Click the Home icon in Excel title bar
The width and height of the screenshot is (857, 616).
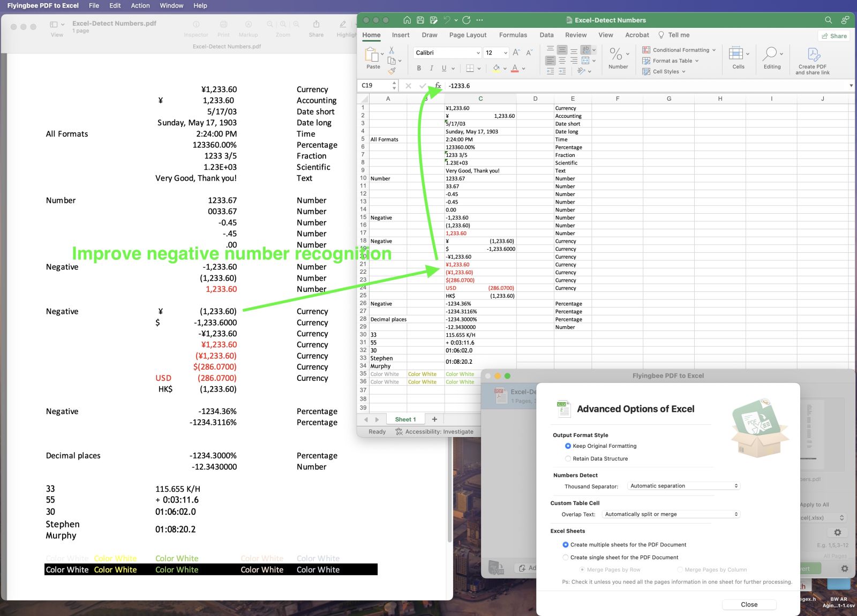[x=407, y=20]
